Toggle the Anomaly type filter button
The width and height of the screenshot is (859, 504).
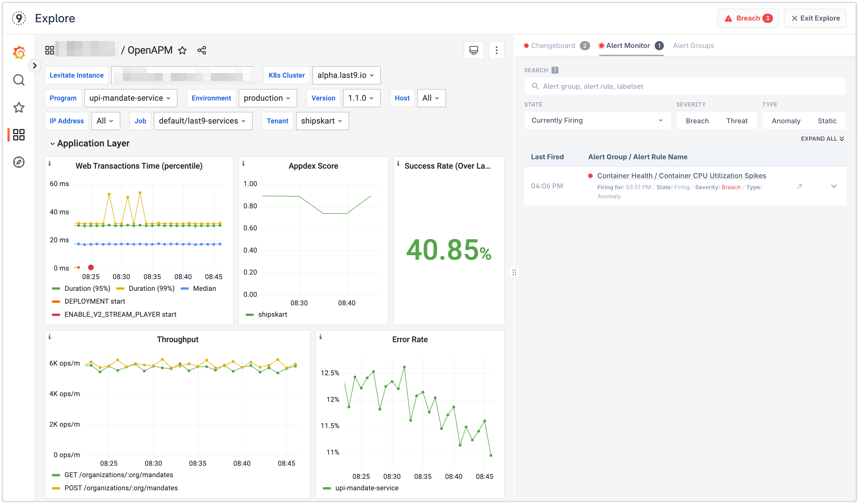tap(785, 121)
